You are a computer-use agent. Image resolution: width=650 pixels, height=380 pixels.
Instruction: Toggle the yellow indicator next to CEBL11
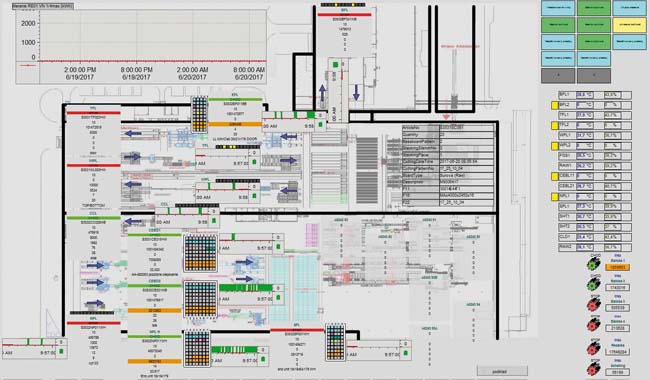[x=555, y=176]
